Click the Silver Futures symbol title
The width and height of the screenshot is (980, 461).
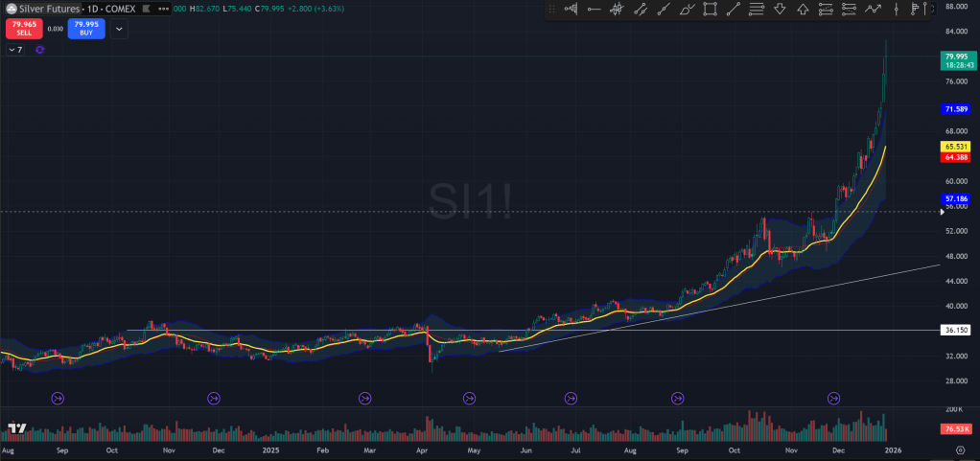pos(48,8)
